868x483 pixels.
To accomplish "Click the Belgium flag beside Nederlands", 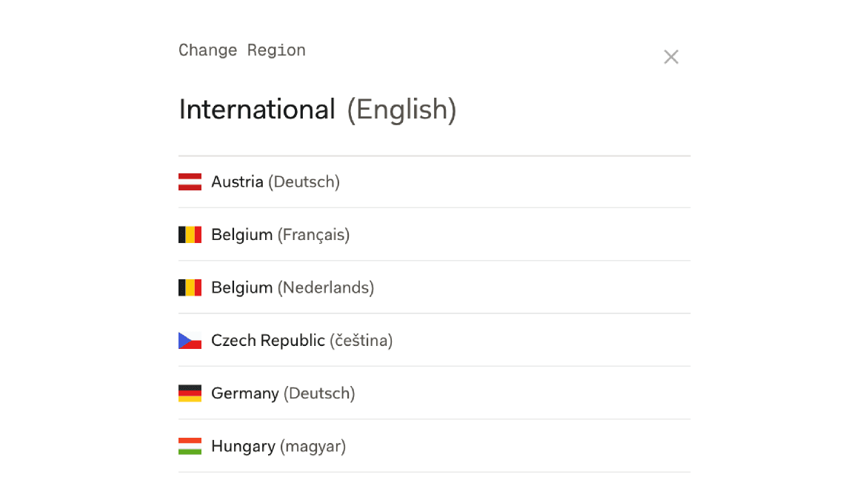I will [x=190, y=287].
